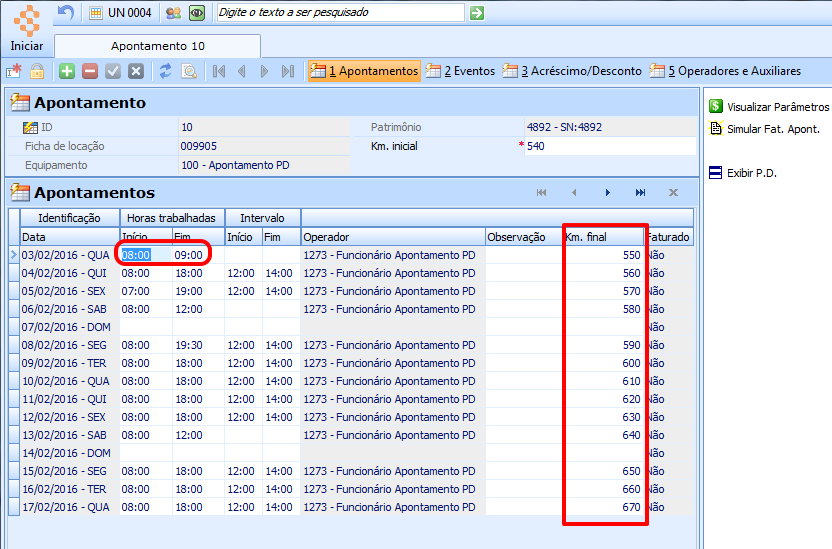Click the undo arrow in top toolbar
Screen dimensions: 832x549
pos(66,12)
